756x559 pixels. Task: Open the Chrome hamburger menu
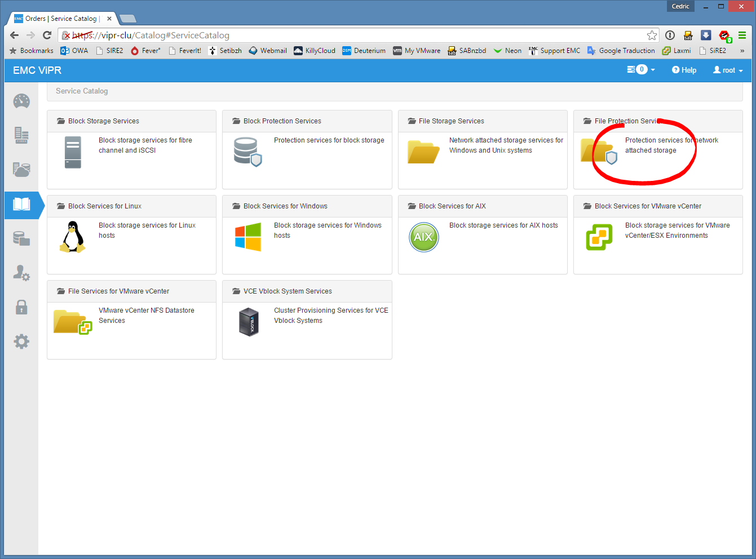click(x=742, y=35)
